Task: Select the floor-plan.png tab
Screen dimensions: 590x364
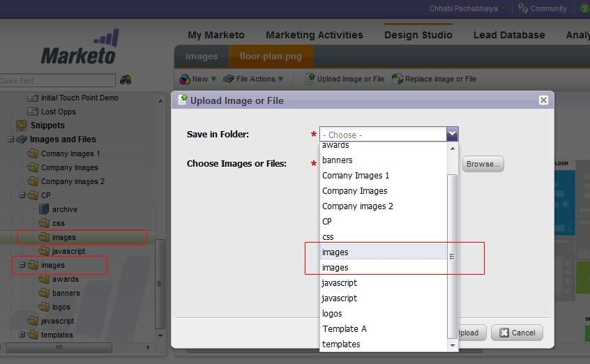Action: pos(271,56)
